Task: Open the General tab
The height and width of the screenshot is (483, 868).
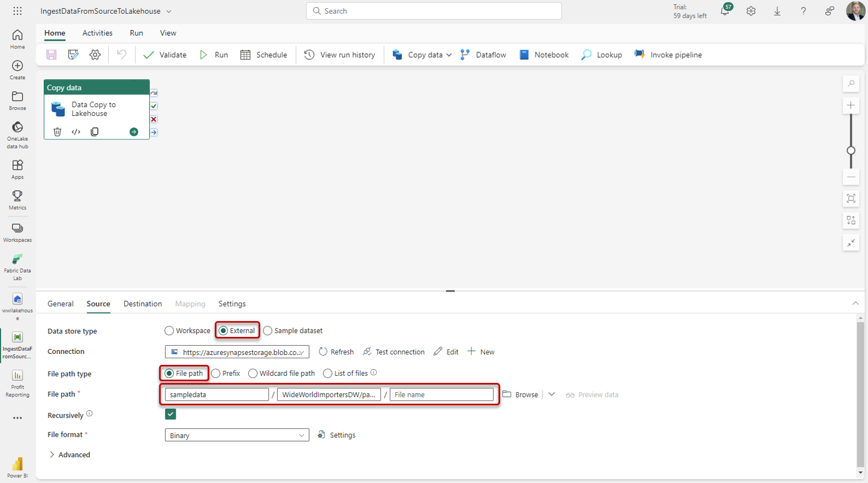Action: pyautogui.click(x=60, y=304)
